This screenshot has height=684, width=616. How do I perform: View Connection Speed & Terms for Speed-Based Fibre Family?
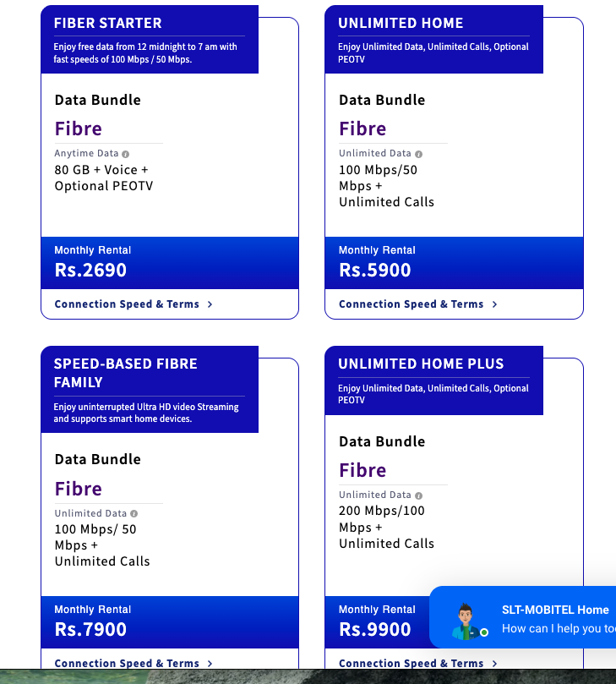[127, 663]
